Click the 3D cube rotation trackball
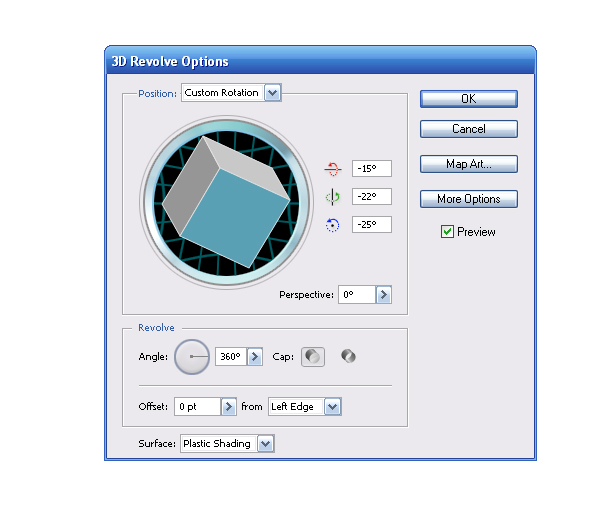 (x=227, y=202)
